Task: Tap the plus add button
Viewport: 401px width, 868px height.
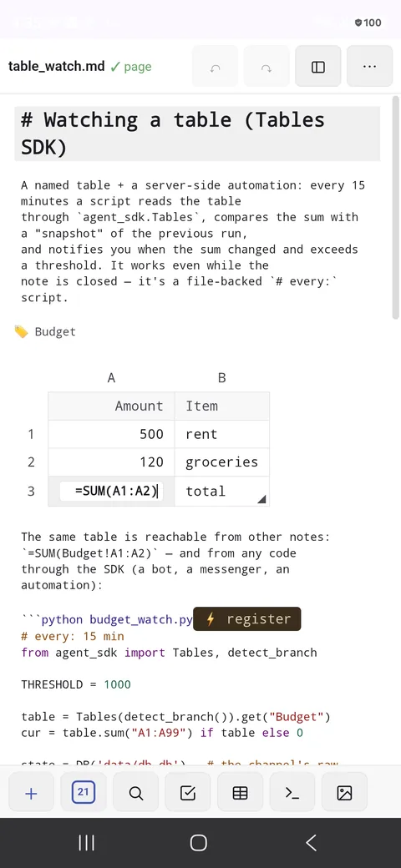Action: 31,793
